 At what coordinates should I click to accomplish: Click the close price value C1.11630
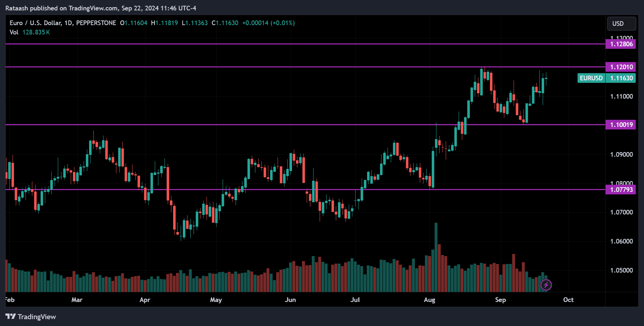coord(225,23)
